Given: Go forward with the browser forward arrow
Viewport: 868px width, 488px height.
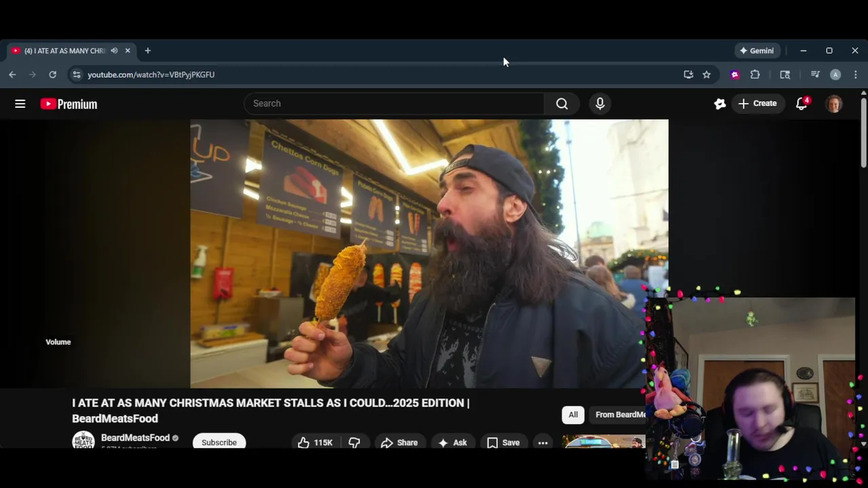Looking at the screenshot, I should 32,75.
